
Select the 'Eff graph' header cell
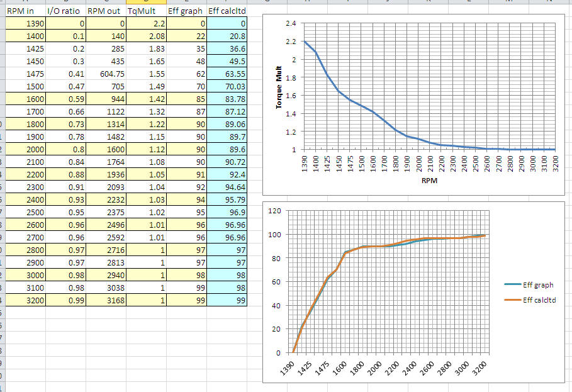tap(186, 11)
